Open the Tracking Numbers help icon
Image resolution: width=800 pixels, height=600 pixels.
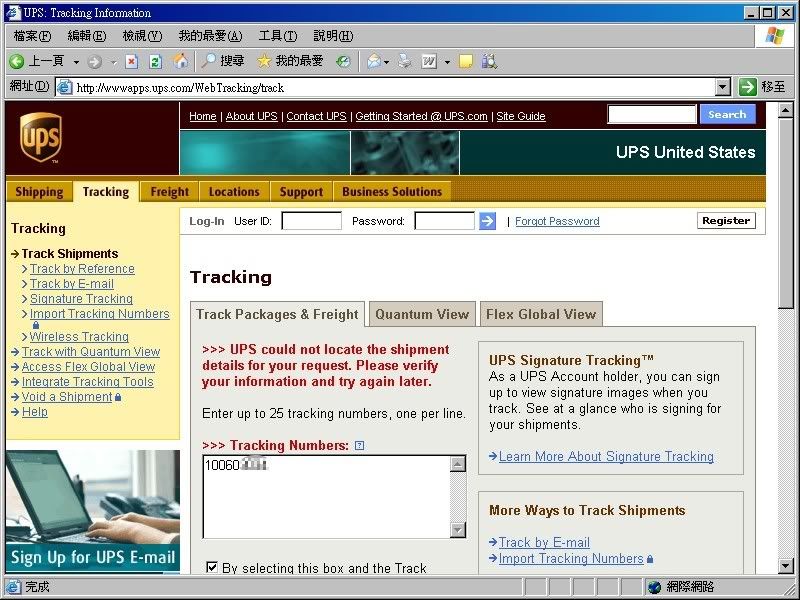click(x=359, y=445)
